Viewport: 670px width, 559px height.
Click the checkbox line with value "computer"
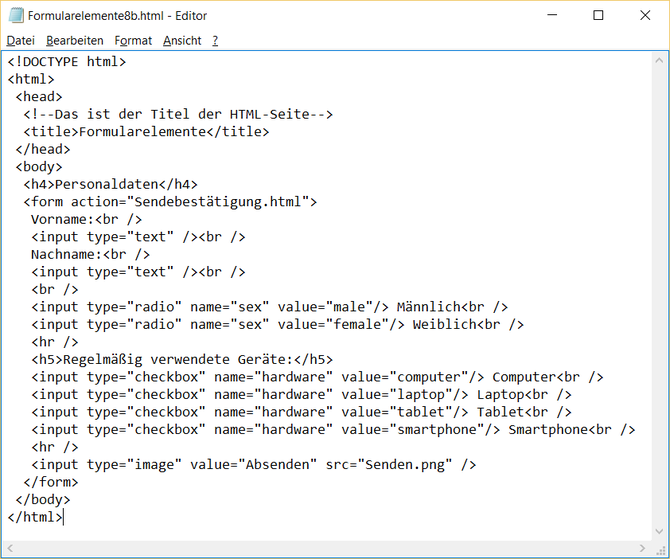pos(317,377)
